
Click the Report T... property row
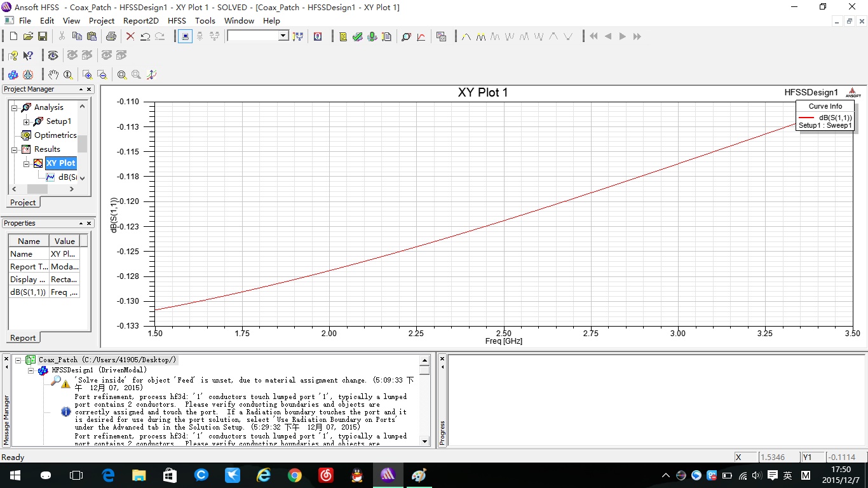click(44, 267)
